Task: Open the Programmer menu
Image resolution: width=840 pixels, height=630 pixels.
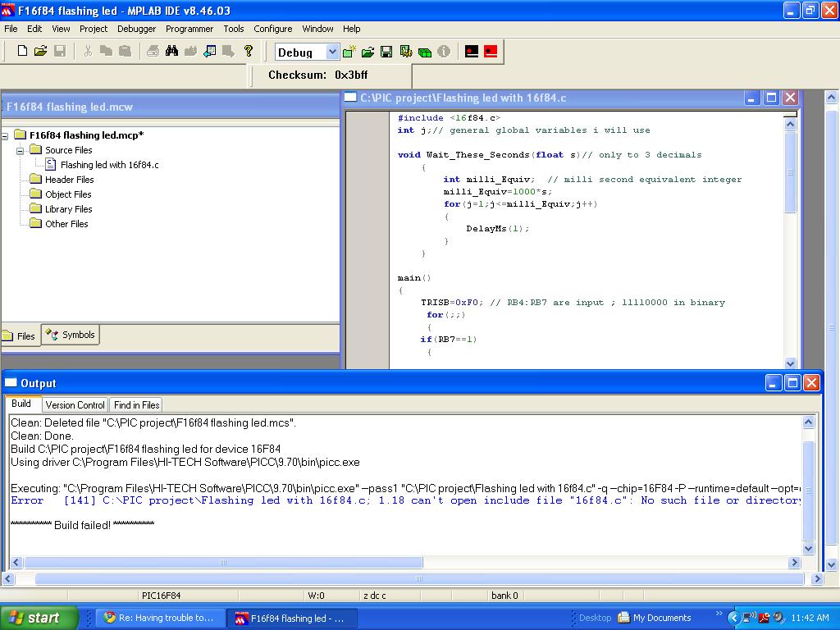Action: (x=189, y=29)
